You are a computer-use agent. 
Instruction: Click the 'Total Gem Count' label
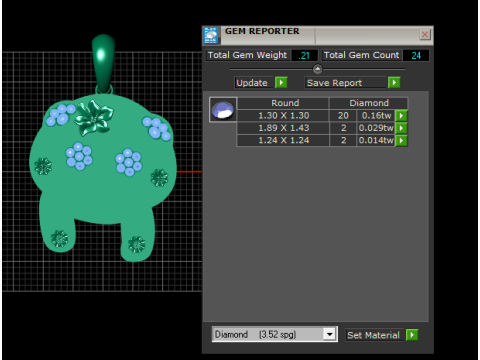pos(361,55)
